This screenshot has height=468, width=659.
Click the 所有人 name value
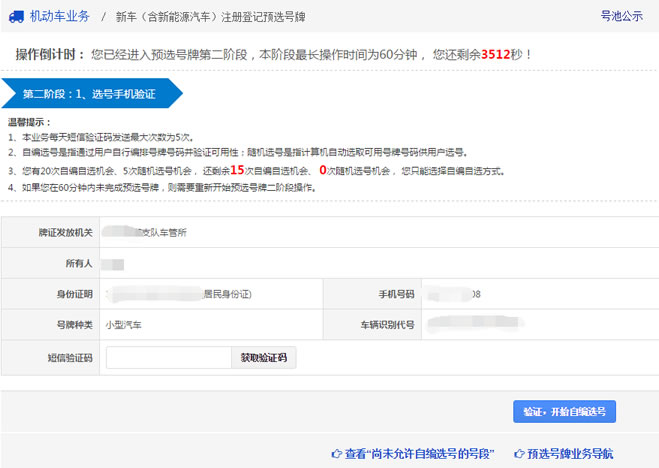113,264
